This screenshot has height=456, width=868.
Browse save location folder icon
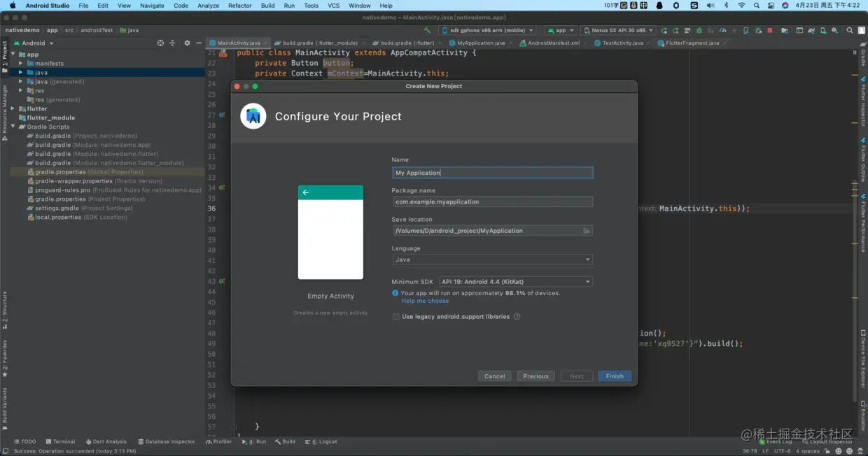point(587,231)
